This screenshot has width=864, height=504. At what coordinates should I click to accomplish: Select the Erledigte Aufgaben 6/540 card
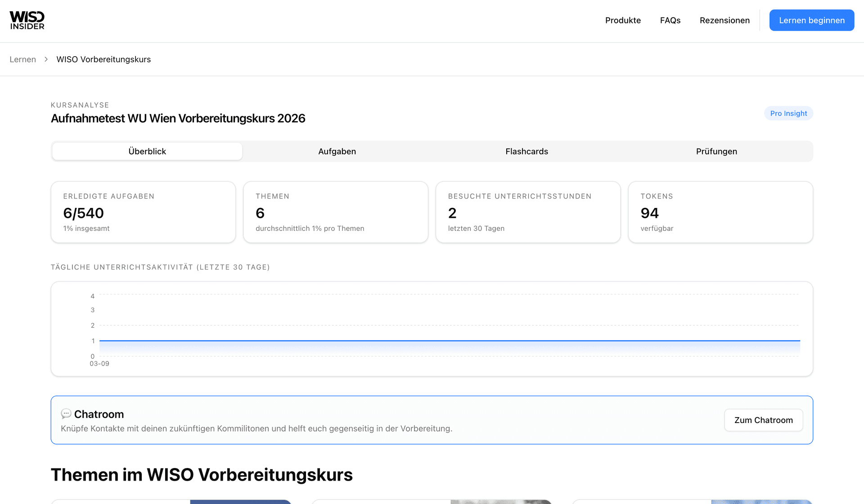click(143, 212)
